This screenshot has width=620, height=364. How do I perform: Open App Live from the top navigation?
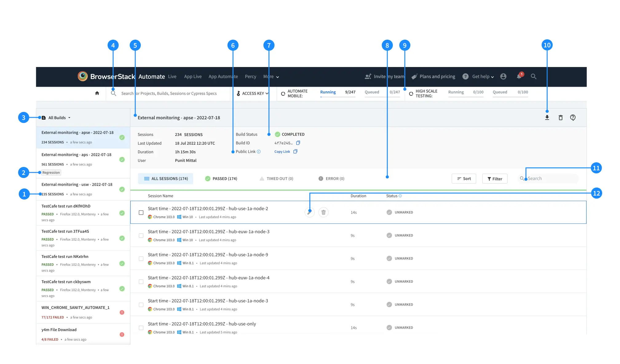tap(193, 77)
